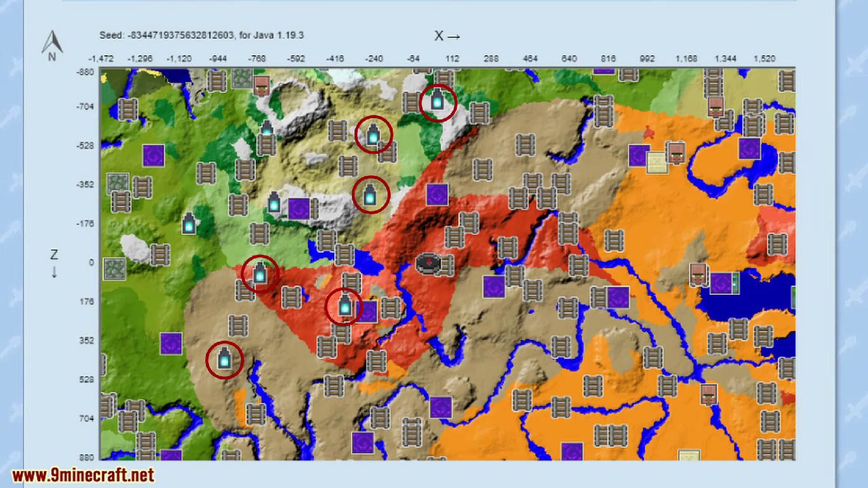Click the '640' X-axis label
Viewport: 868px width, 488px height.
pyautogui.click(x=569, y=58)
